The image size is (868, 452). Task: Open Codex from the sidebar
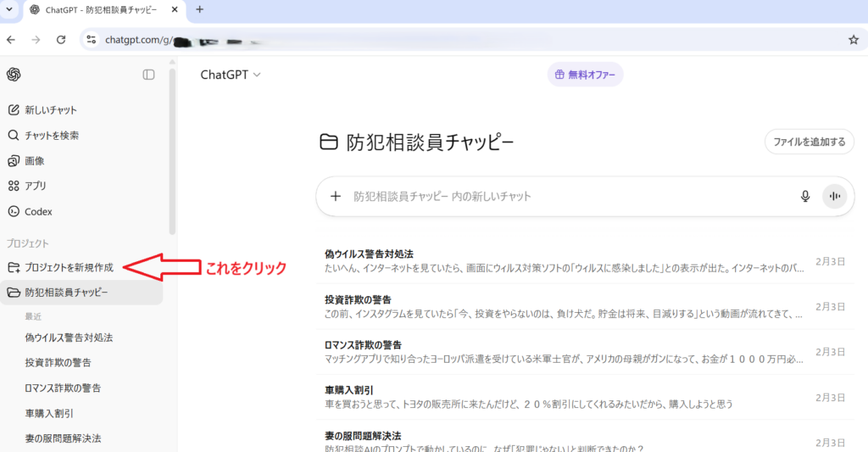click(38, 211)
